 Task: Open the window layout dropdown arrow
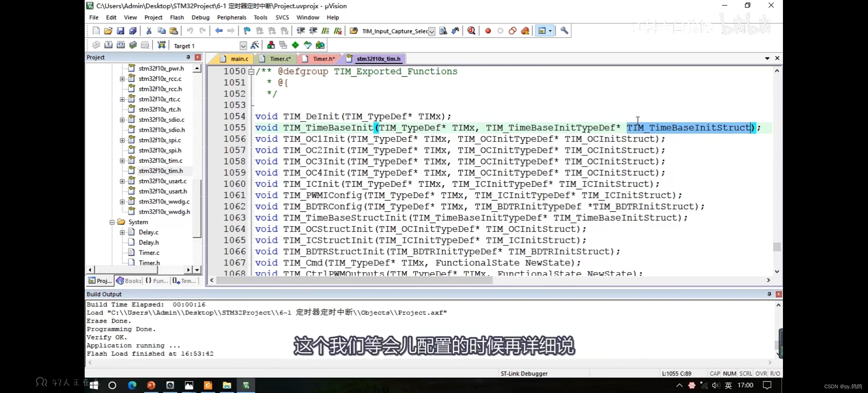click(550, 31)
